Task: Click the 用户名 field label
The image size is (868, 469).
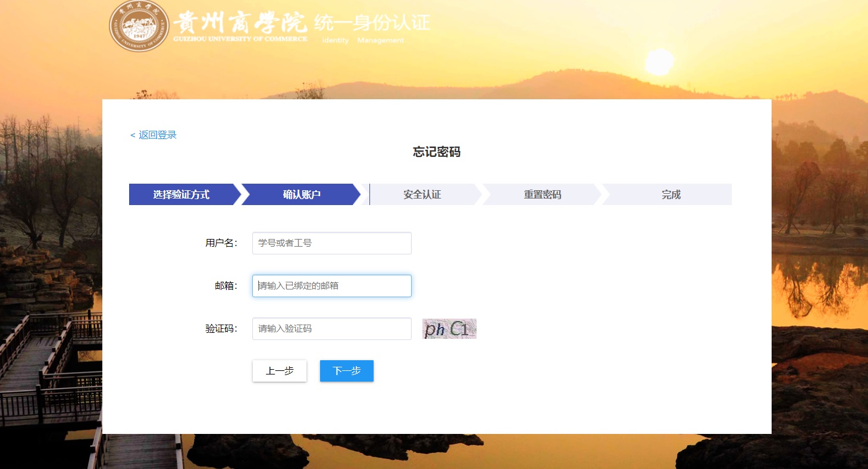Action: [x=221, y=243]
